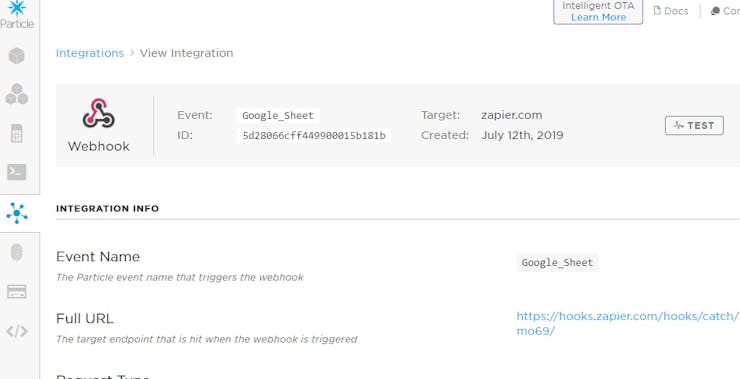Open the Billing credit card icon
The image size is (740, 379).
(17, 292)
